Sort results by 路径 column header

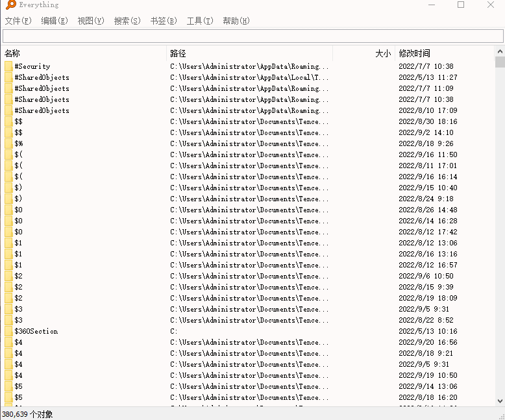coord(250,53)
